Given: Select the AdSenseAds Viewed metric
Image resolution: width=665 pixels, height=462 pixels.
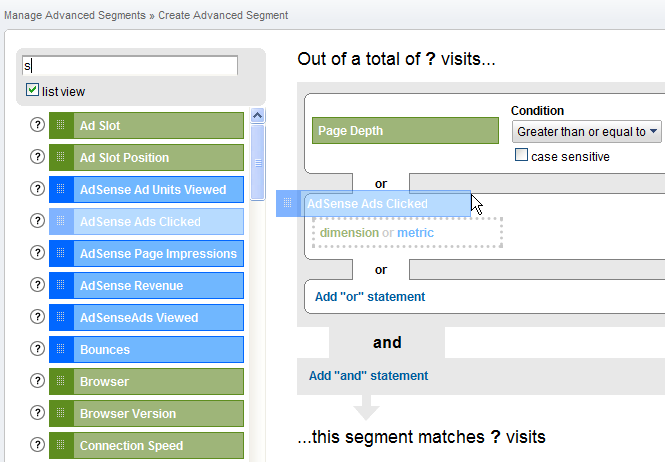Looking at the screenshot, I should pos(146,317).
